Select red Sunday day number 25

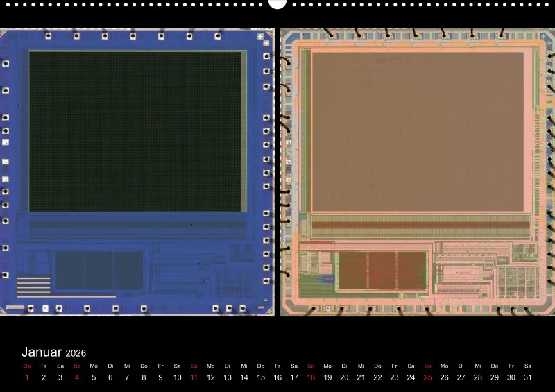pyautogui.click(x=427, y=377)
